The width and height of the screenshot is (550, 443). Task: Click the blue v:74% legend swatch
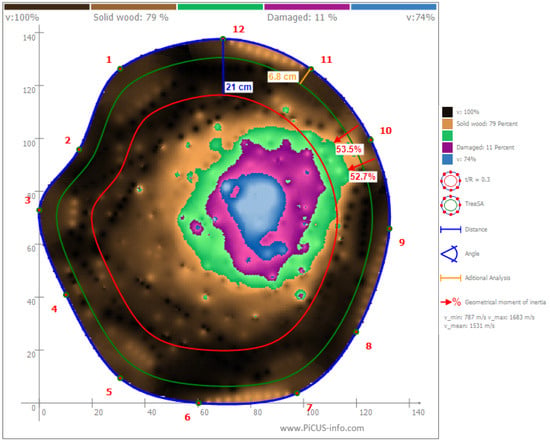[x=447, y=159]
